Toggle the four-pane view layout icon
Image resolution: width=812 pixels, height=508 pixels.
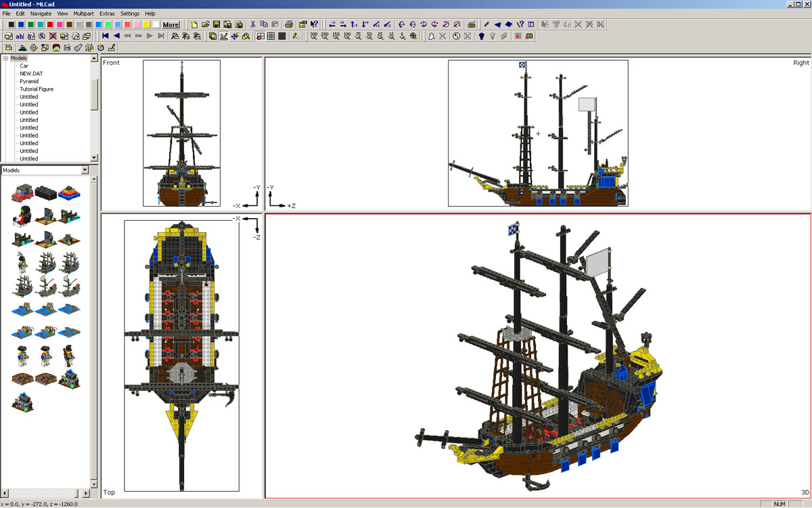[260, 36]
